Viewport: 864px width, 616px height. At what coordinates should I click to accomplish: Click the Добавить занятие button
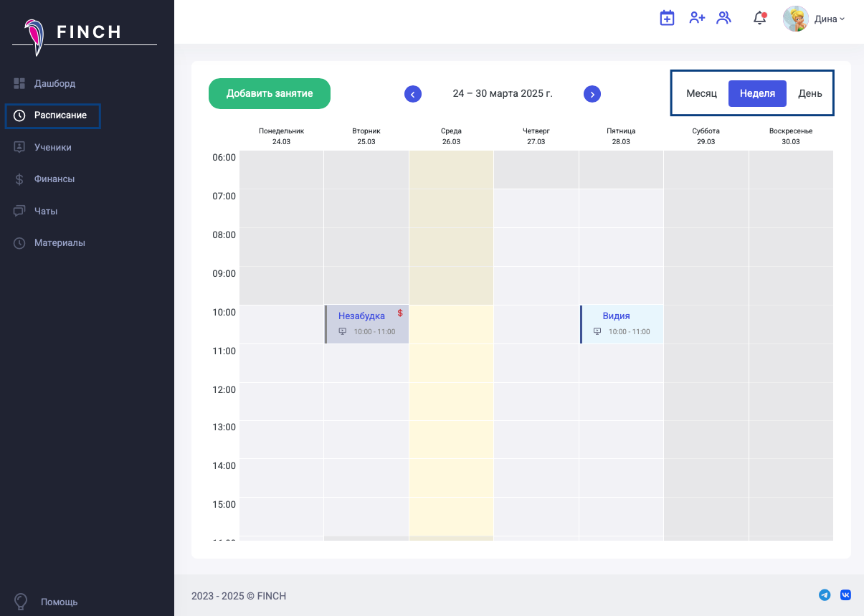270,94
